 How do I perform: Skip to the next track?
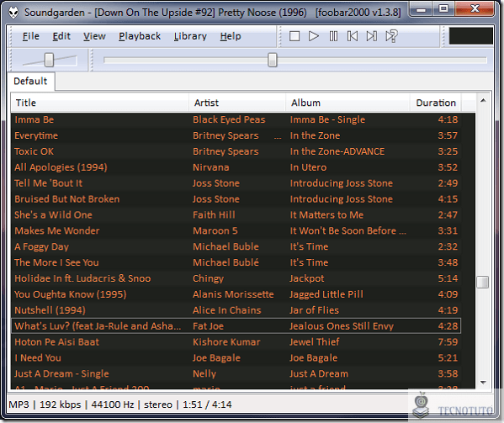[372, 36]
